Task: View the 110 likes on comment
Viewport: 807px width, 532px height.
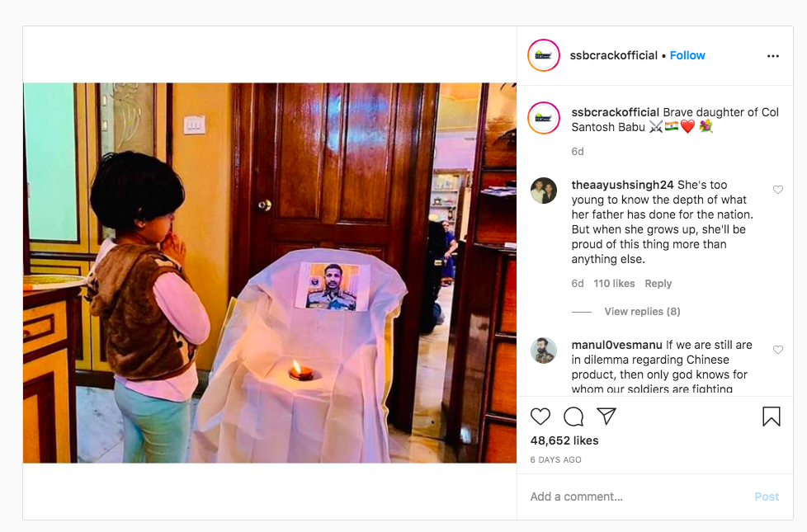Action: click(614, 284)
